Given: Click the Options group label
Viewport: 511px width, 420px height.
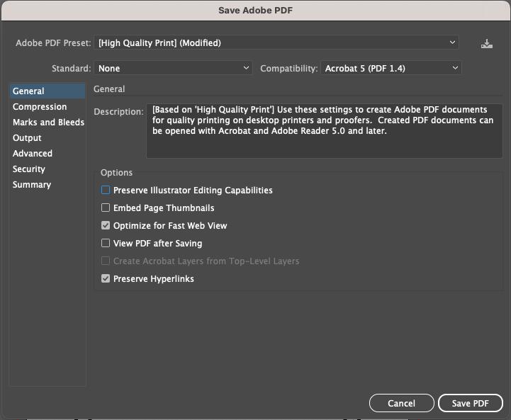Looking at the screenshot, I should click(117, 173).
